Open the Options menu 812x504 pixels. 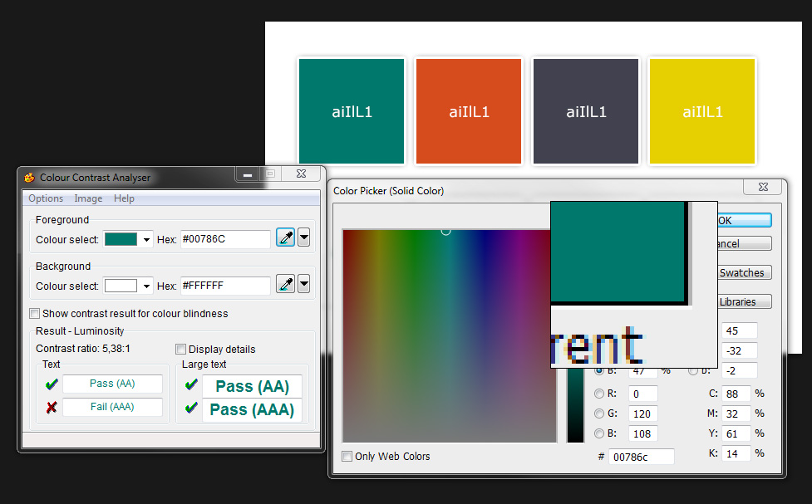46,198
